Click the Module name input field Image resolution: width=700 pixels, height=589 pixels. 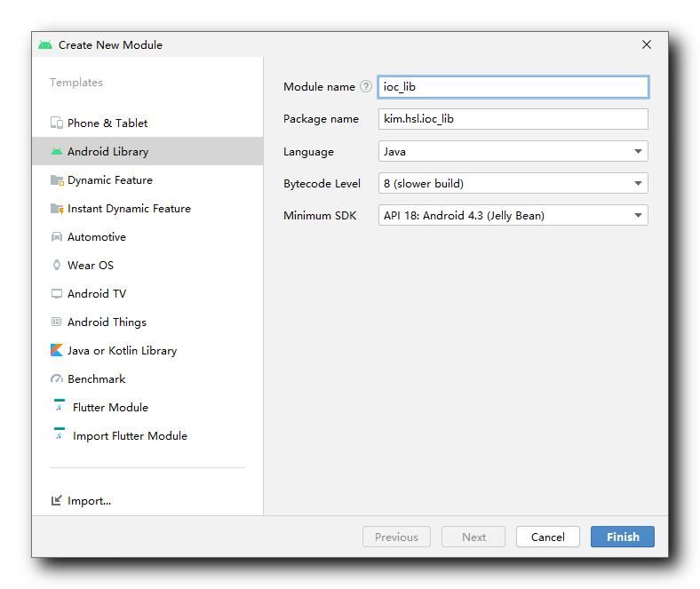click(x=513, y=87)
